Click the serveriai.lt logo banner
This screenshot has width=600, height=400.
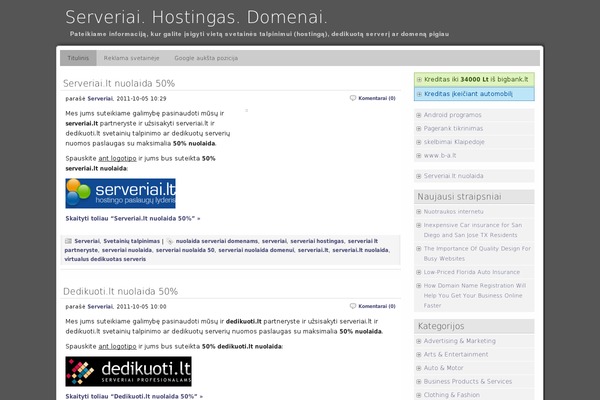121,193
